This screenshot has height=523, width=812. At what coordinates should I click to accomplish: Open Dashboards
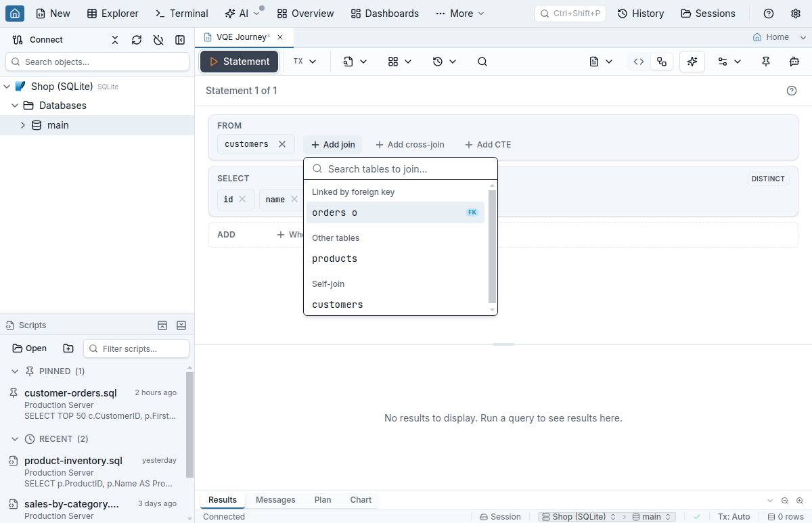point(385,14)
